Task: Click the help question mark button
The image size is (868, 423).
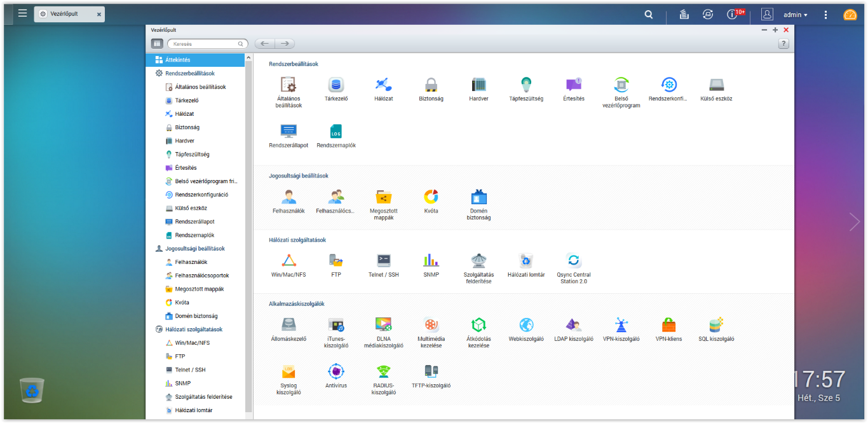Action: [x=783, y=44]
